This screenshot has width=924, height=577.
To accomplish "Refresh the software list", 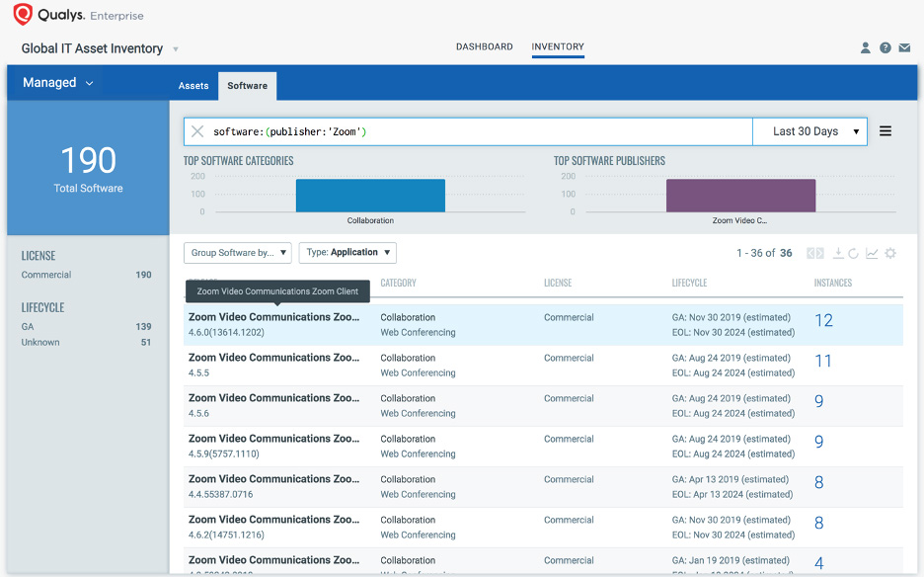I will coord(854,254).
